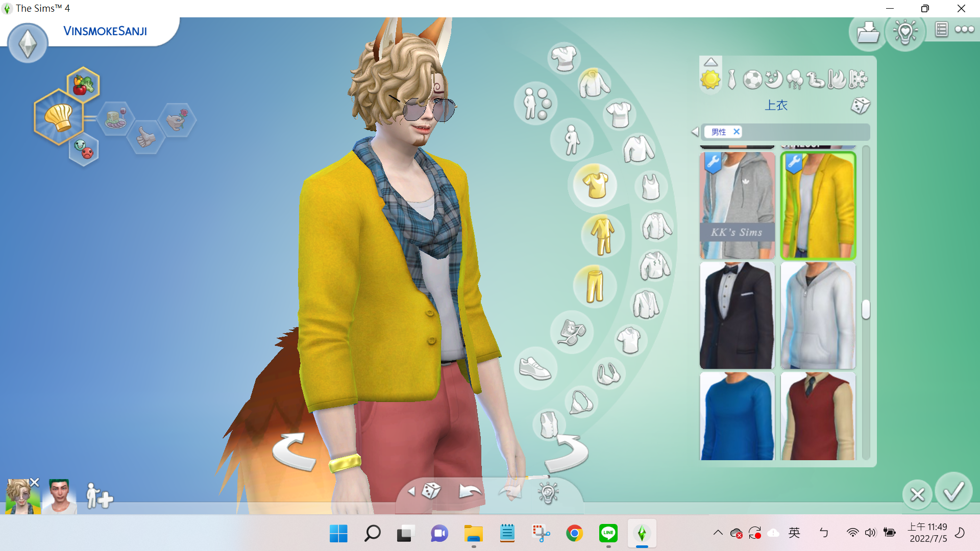980x551 pixels.
Task: Open the accessories glasses and watch category
Action: [x=571, y=332]
